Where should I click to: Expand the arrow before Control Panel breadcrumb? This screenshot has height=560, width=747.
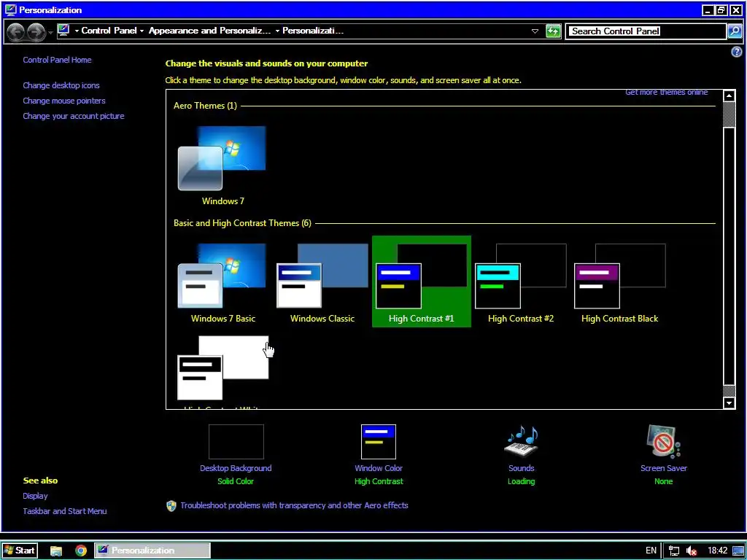[x=76, y=31]
